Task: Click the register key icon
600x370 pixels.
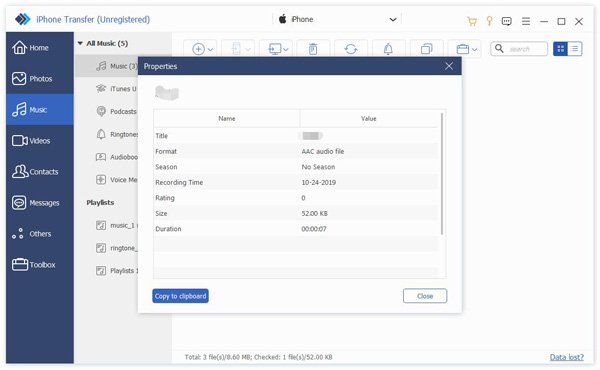Action: coord(489,21)
